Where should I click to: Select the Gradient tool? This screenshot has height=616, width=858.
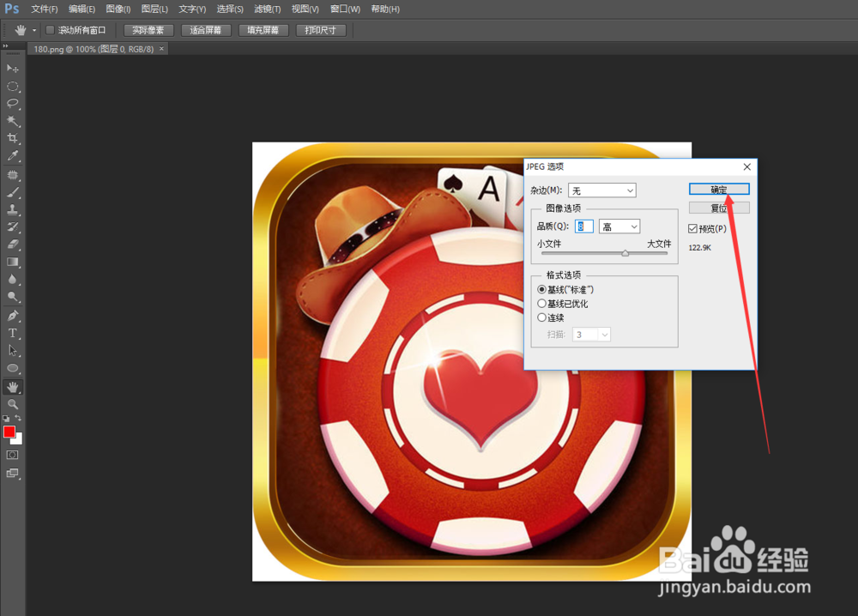point(13,262)
